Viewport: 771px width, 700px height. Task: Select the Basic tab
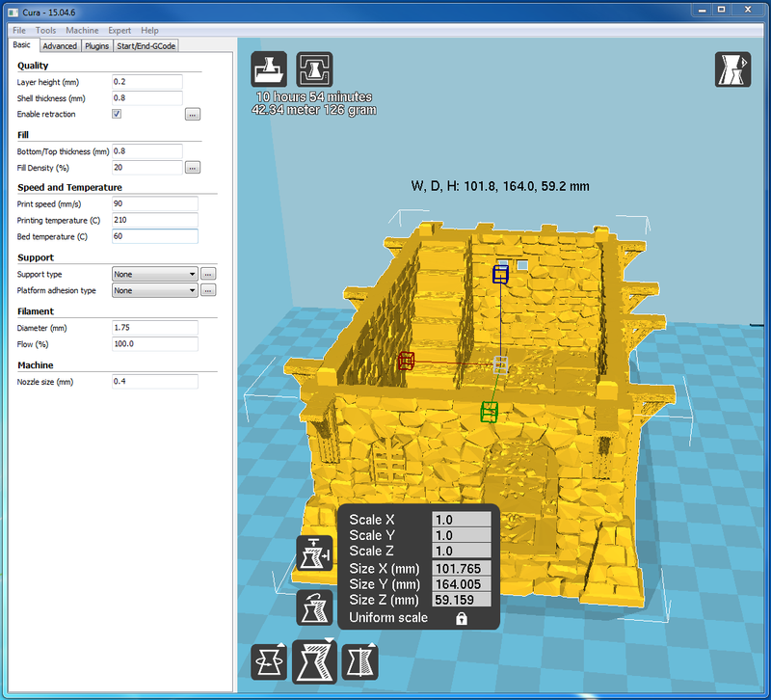pyautogui.click(x=21, y=44)
